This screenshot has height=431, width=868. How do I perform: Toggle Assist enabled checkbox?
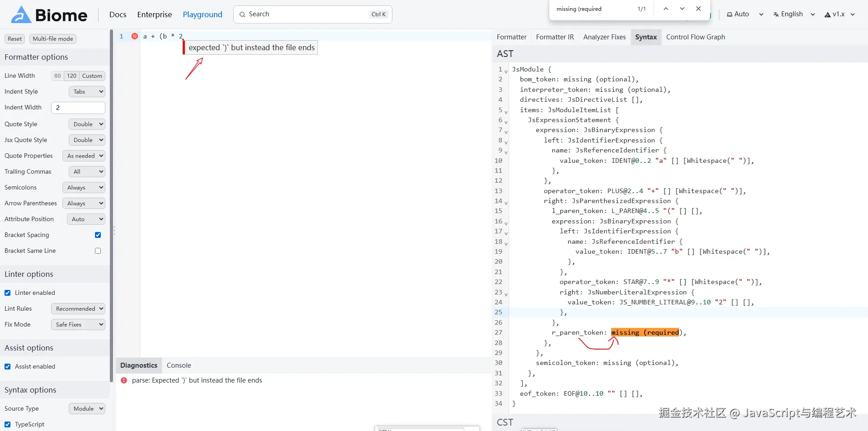(x=8, y=366)
